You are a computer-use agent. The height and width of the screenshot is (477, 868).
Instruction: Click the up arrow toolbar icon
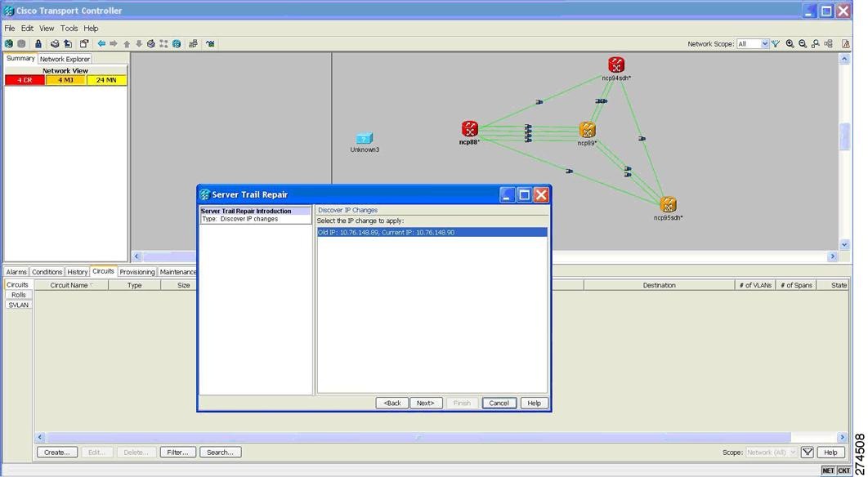point(127,44)
